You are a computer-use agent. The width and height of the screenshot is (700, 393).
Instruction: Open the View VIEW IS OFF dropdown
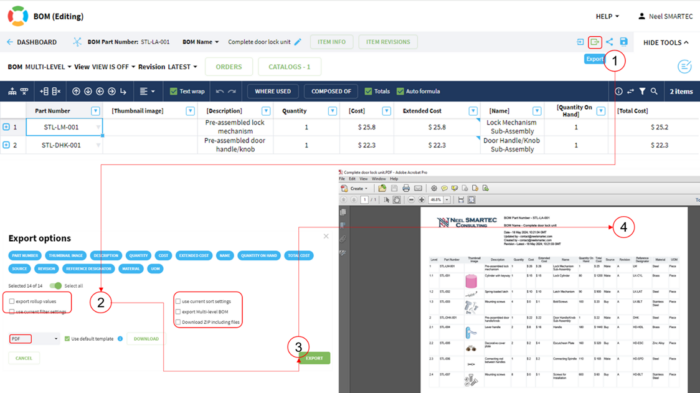(x=104, y=67)
